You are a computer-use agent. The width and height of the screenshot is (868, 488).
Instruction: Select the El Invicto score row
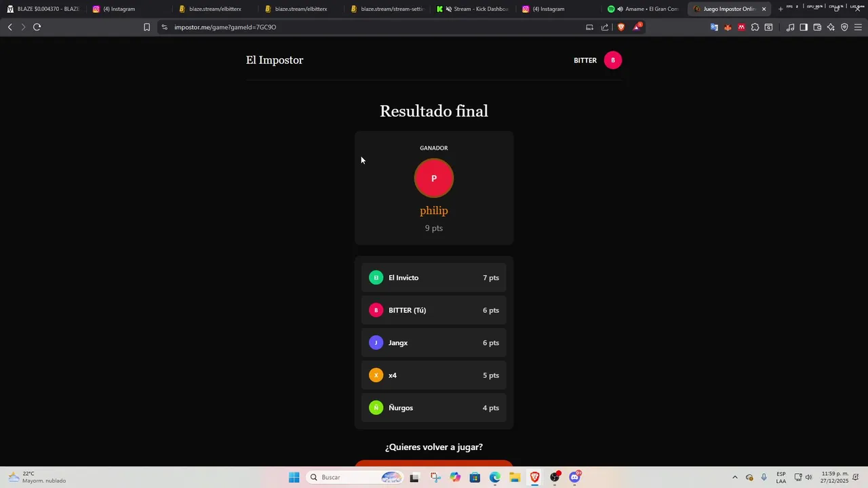point(434,278)
